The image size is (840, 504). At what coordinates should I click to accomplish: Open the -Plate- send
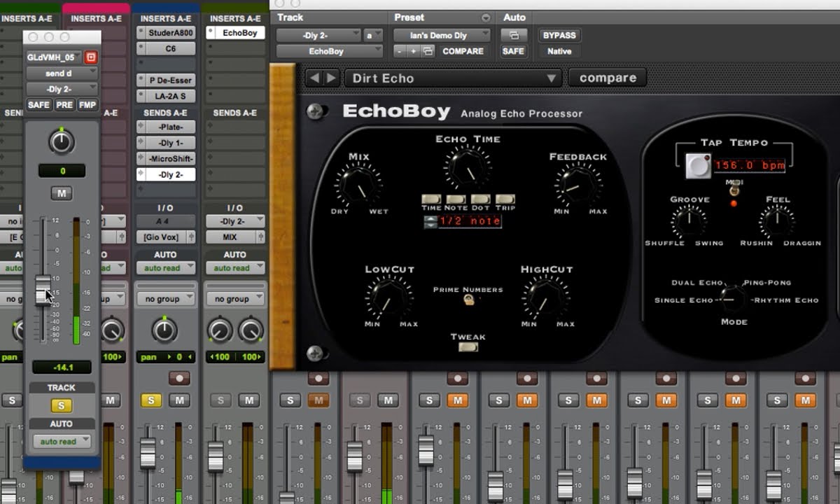coord(166,127)
